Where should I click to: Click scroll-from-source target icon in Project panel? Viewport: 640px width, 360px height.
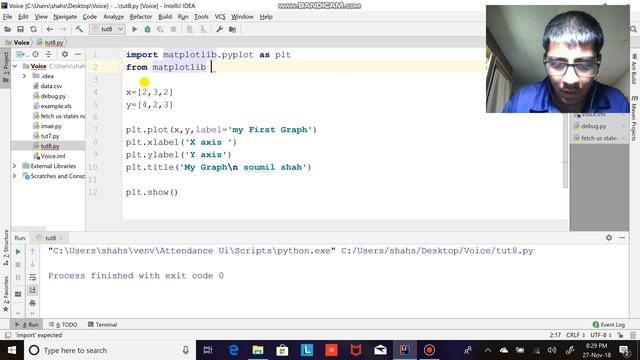[x=36, y=54]
